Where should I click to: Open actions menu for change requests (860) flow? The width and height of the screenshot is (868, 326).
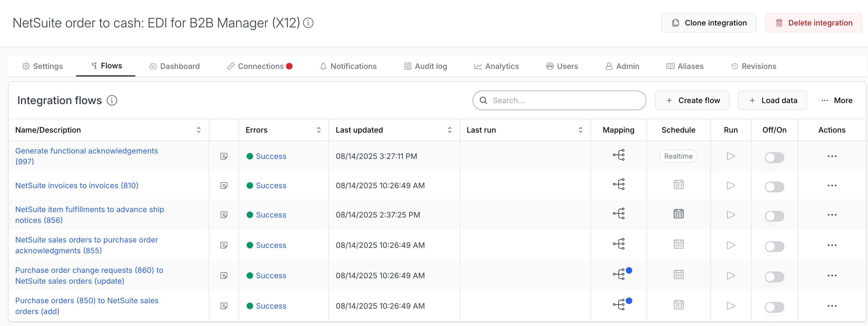click(x=832, y=276)
